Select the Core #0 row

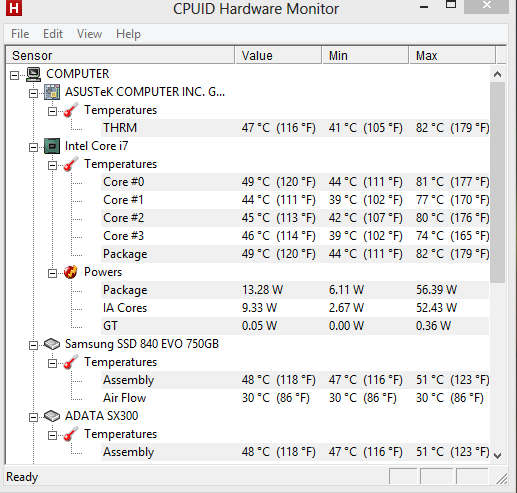[295, 182]
